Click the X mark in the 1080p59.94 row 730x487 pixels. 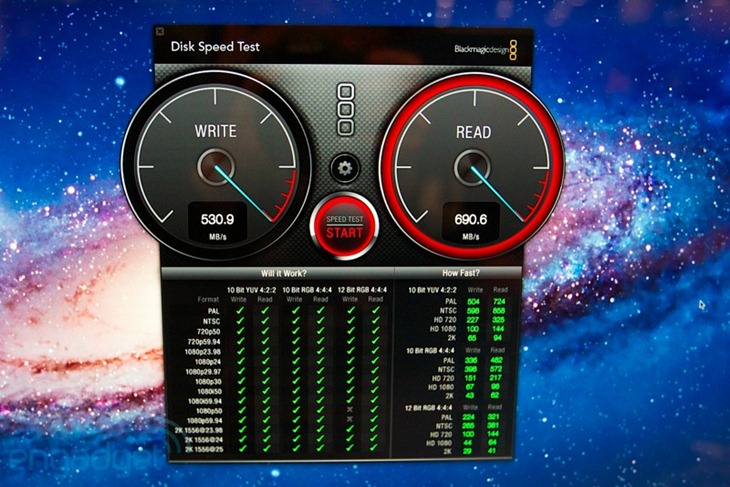pyautogui.click(x=350, y=419)
